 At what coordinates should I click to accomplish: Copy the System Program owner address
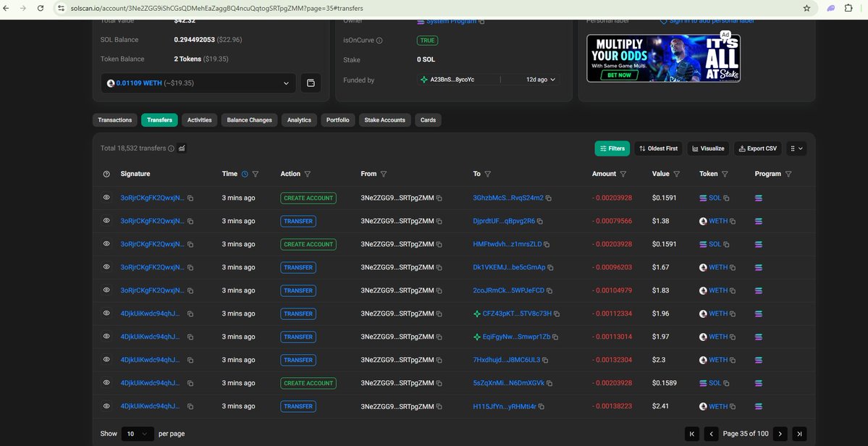point(481,21)
